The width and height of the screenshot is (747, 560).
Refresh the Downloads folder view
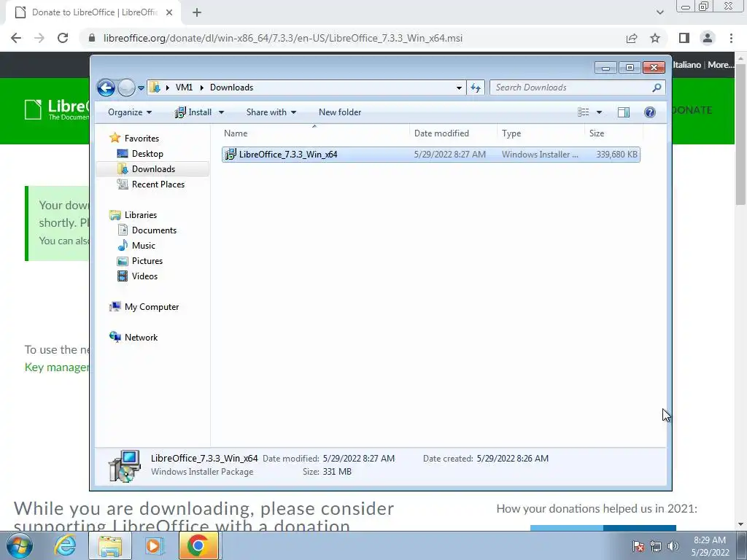pos(476,87)
